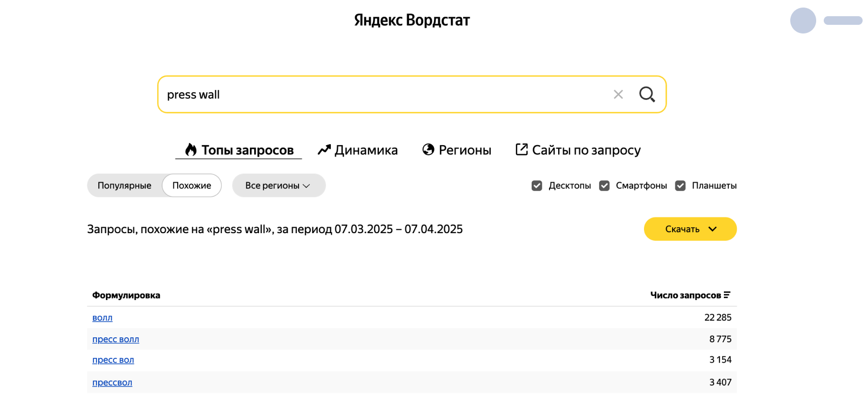The height and width of the screenshot is (394, 868).
Task: Click the username placeholder beside the avatar
Action: coord(843,21)
